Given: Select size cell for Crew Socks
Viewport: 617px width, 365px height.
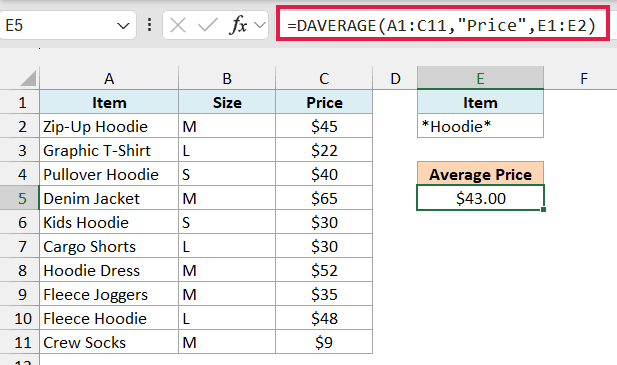Looking at the screenshot, I should [x=227, y=342].
